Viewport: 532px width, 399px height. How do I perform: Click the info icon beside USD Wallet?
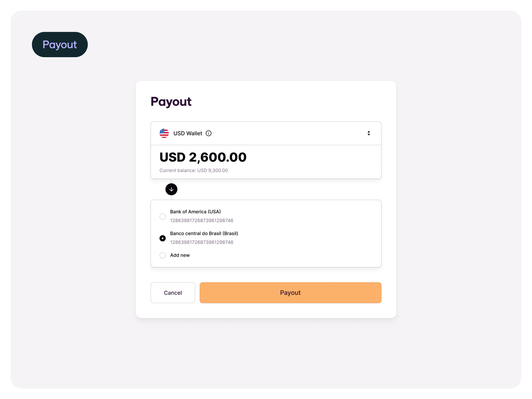(208, 133)
